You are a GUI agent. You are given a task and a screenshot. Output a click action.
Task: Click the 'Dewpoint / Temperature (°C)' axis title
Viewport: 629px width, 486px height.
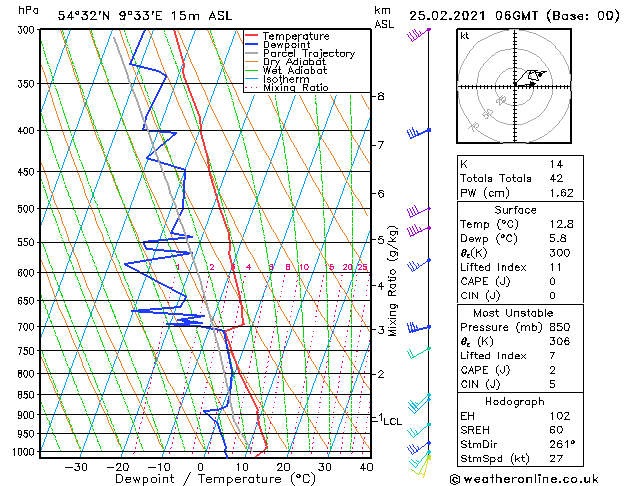click(215, 479)
